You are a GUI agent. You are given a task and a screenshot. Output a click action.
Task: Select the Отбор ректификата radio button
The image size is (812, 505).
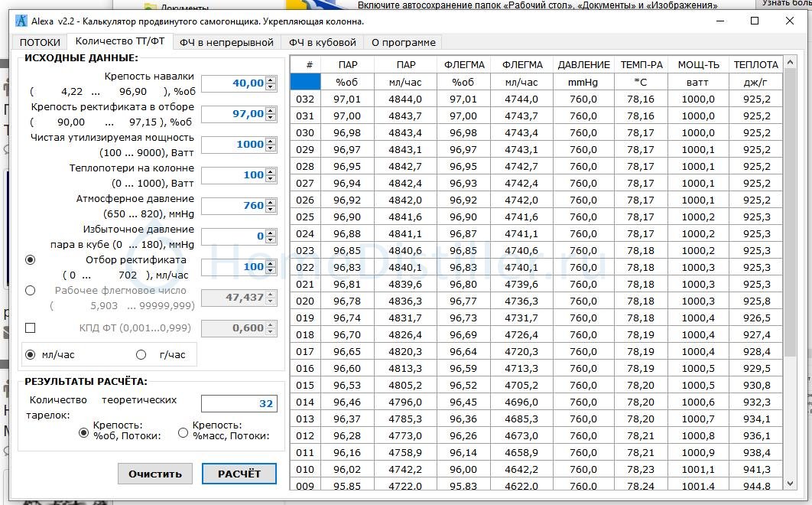coord(31,259)
